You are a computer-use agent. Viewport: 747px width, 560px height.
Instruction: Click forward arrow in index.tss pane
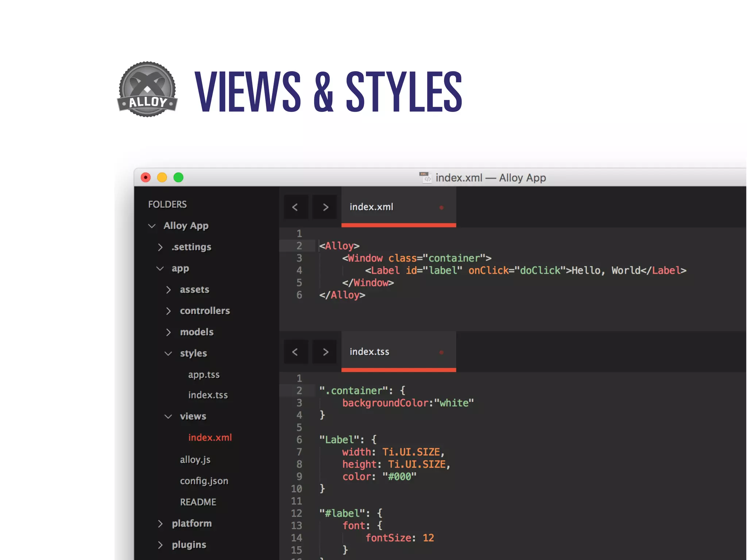tap(325, 352)
